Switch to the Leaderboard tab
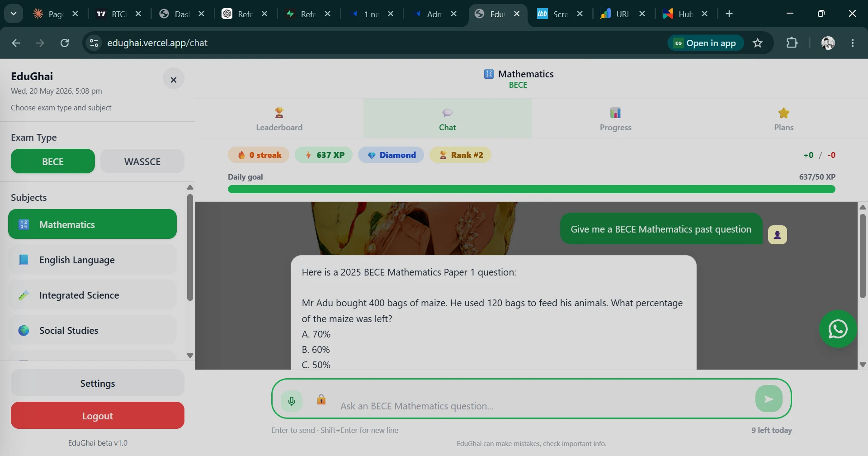This screenshot has width=868, height=456. click(279, 119)
